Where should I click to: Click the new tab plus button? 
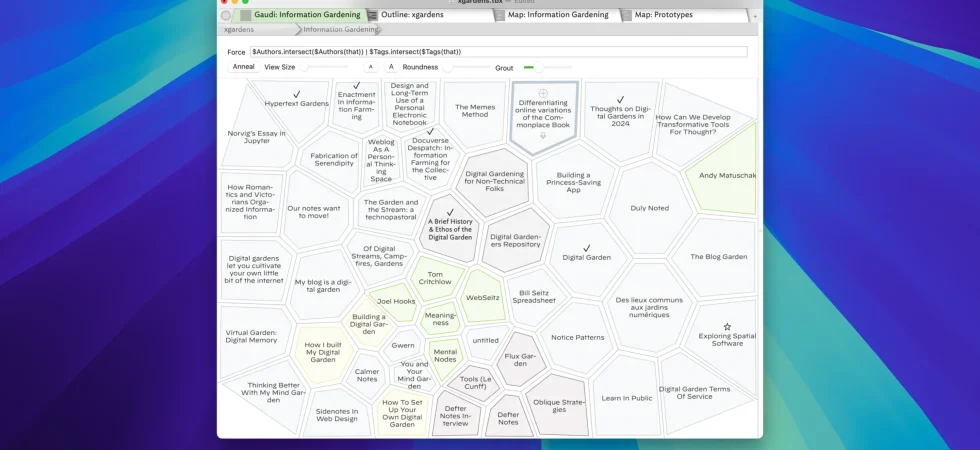coord(754,16)
